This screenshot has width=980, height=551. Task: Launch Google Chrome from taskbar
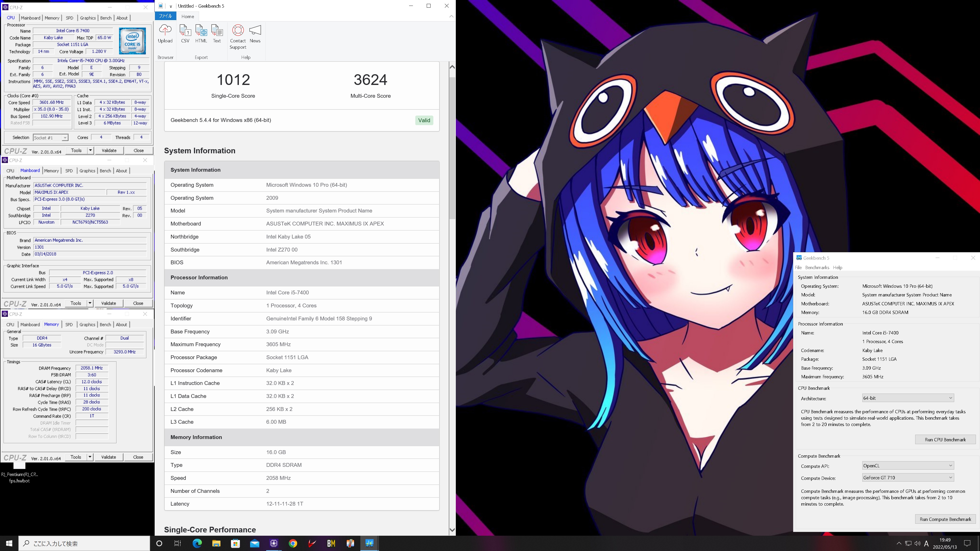tap(293, 543)
